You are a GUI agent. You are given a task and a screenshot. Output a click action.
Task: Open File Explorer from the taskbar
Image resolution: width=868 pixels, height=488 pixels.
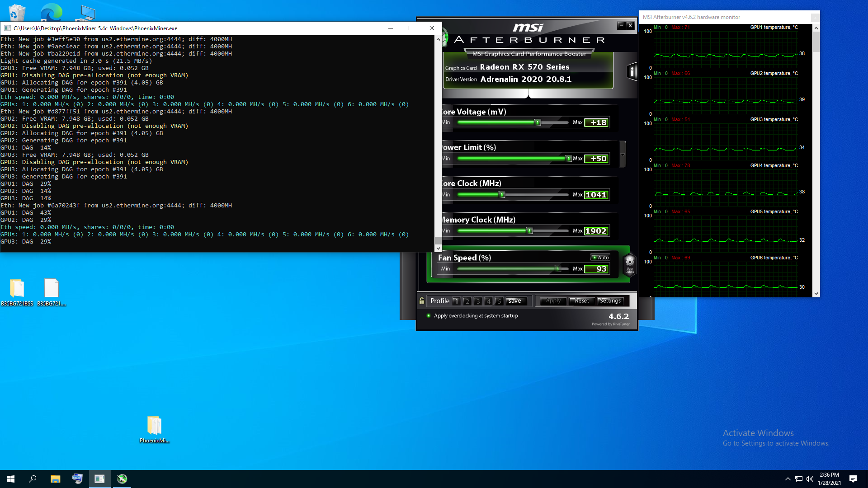pos(55,479)
